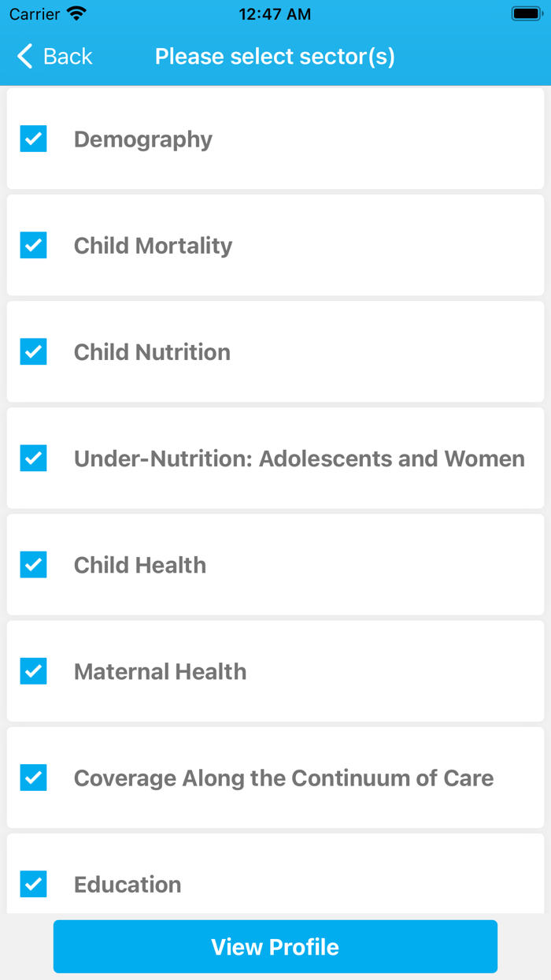Tap the Child Nutrition row text
The width and height of the screenshot is (551, 980).
pyautogui.click(x=152, y=352)
